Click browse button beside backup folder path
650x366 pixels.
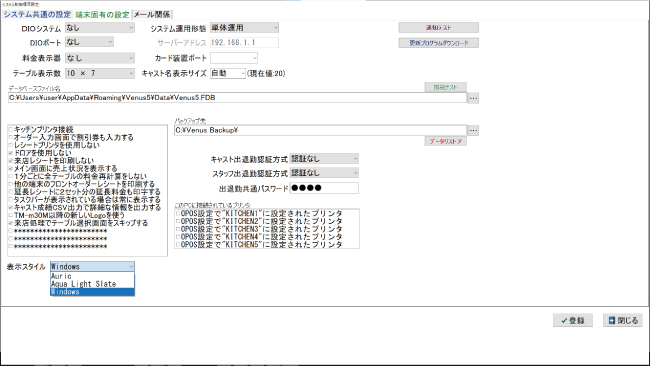(473, 130)
